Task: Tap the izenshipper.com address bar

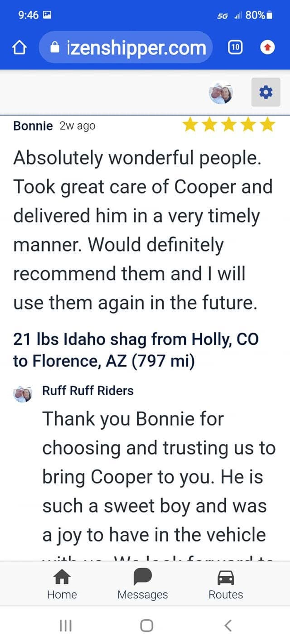Action: [136, 48]
